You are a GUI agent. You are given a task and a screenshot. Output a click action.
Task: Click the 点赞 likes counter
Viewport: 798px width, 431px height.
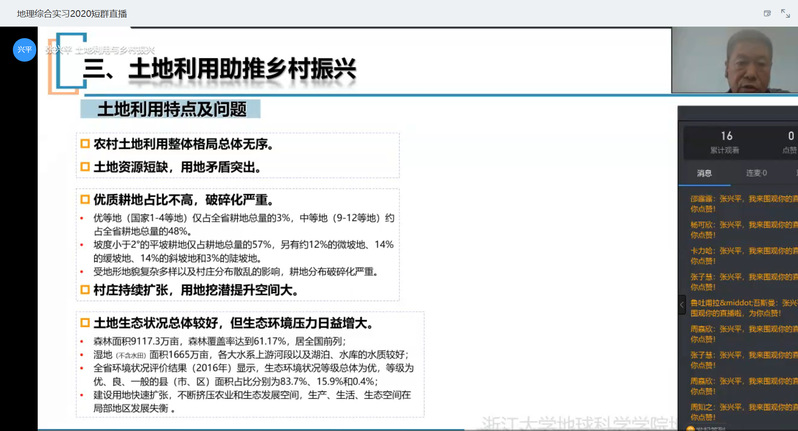[789, 141]
